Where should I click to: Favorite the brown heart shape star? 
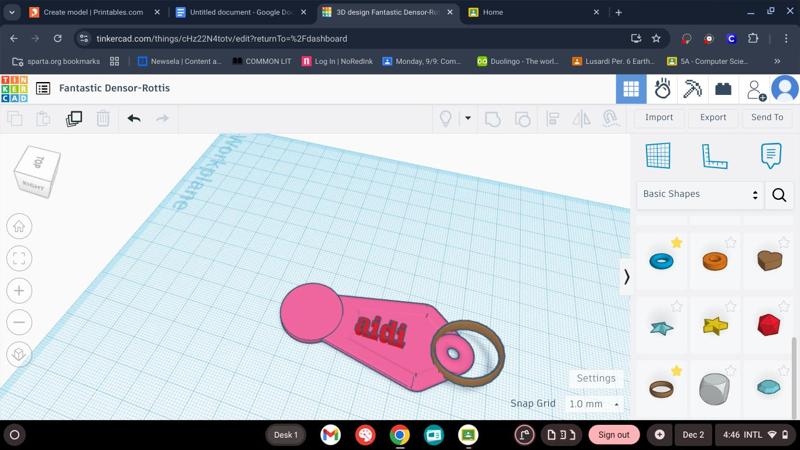(x=784, y=242)
